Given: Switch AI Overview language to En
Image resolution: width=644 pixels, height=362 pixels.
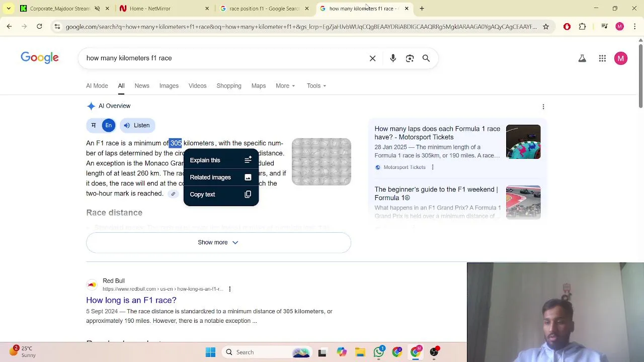Looking at the screenshot, I should 108,125.
